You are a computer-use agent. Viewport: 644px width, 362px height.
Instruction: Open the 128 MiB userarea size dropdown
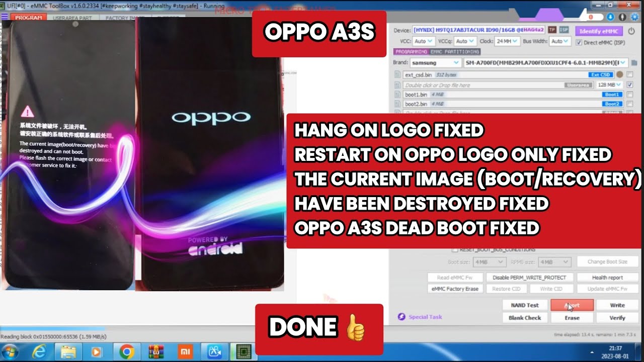[610, 85]
